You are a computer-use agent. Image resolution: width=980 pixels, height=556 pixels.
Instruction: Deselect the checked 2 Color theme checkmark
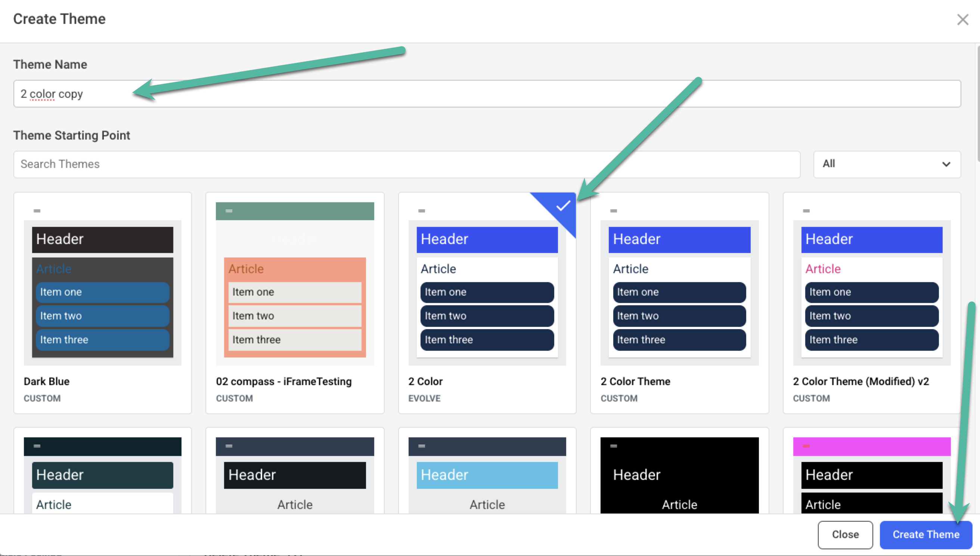tap(562, 206)
